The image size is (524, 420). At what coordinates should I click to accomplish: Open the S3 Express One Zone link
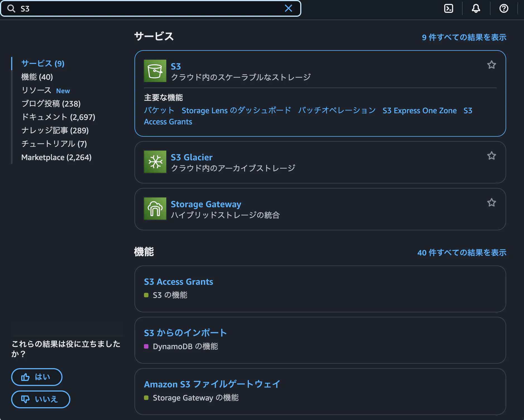click(420, 110)
